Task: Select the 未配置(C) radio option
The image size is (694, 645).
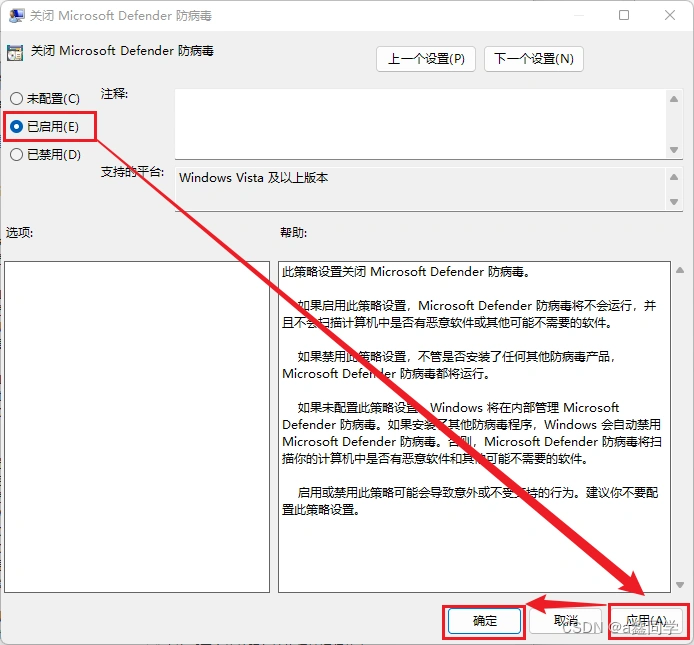Action: click(x=16, y=99)
